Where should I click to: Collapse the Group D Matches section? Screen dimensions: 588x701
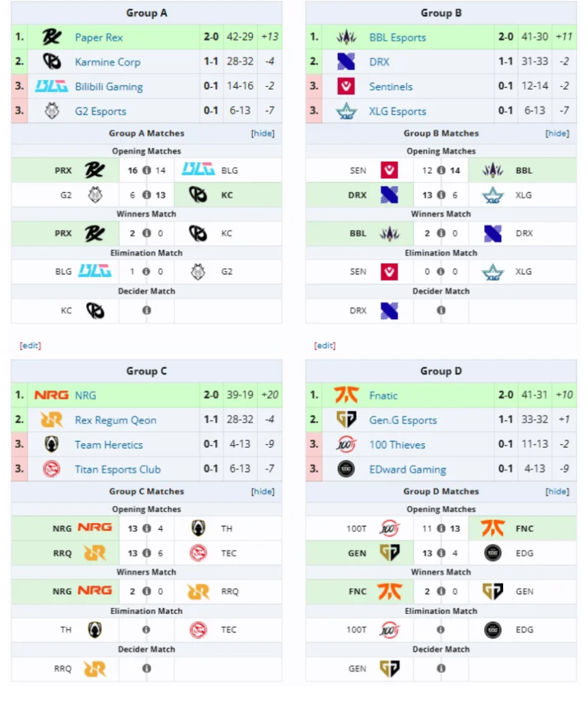557,492
